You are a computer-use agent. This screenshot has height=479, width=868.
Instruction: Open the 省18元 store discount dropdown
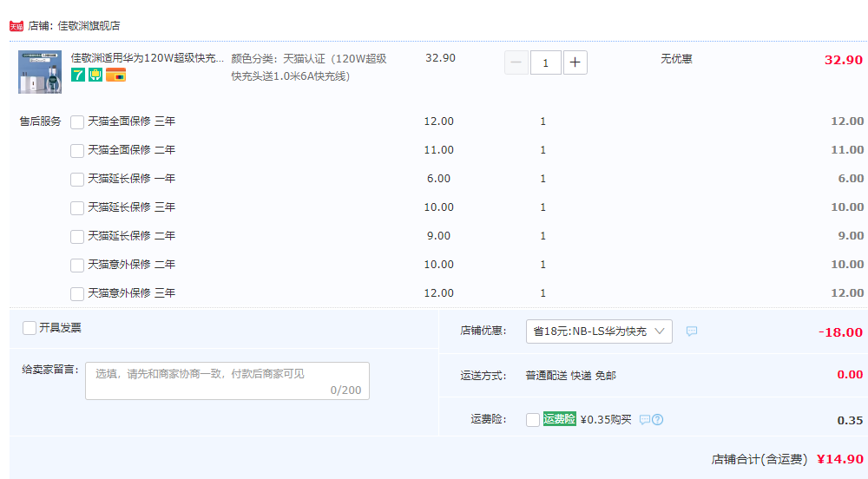(599, 331)
